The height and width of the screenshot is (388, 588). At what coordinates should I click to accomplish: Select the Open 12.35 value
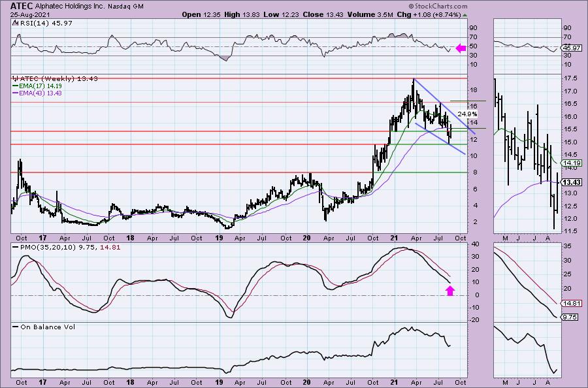202,14
